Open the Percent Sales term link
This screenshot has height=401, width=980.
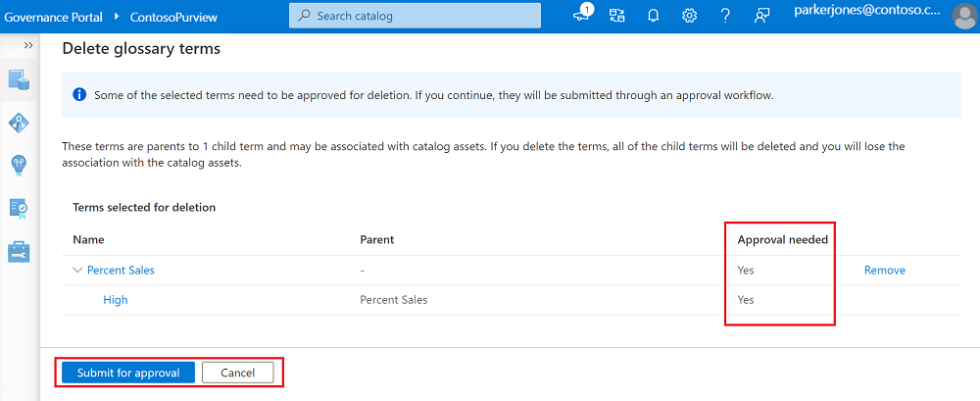[121, 271]
